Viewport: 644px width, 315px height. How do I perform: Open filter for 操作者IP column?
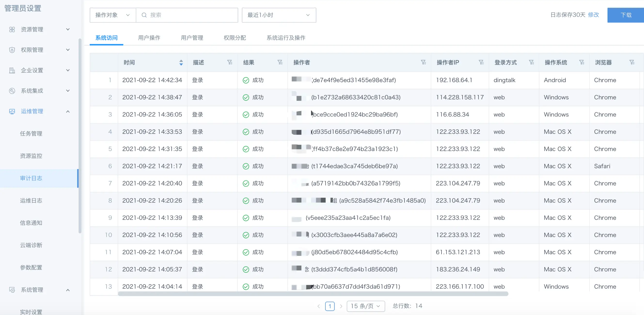[481, 62]
